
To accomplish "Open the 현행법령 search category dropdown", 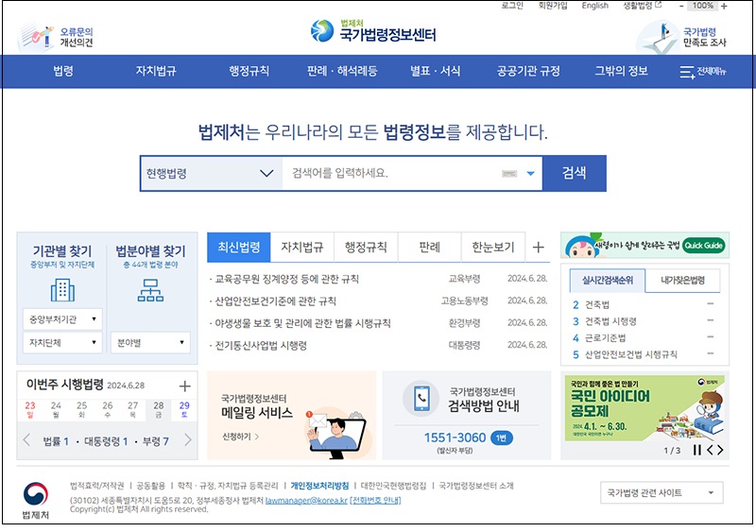I will click(x=211, y=174).
